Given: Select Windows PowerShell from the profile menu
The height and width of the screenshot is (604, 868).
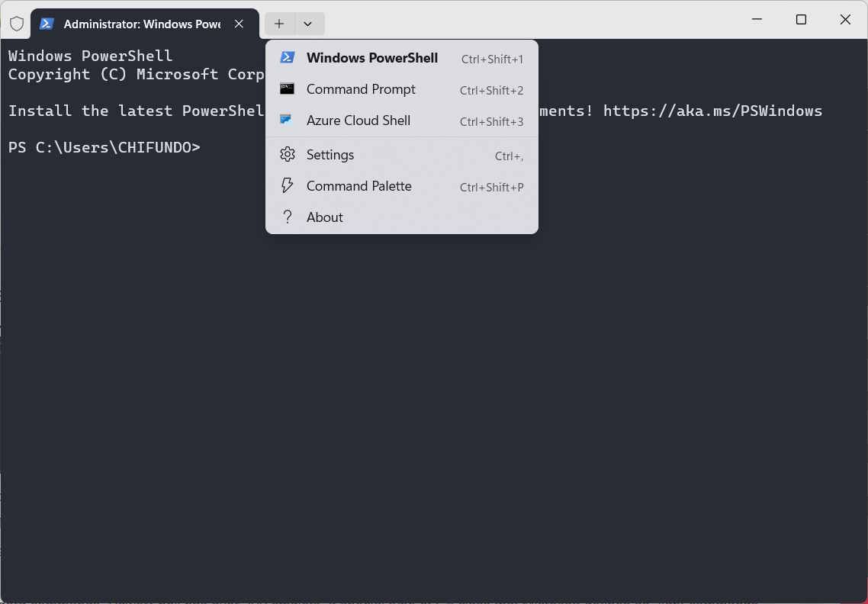Looking at the screenshot, I should tap(372, 58).
